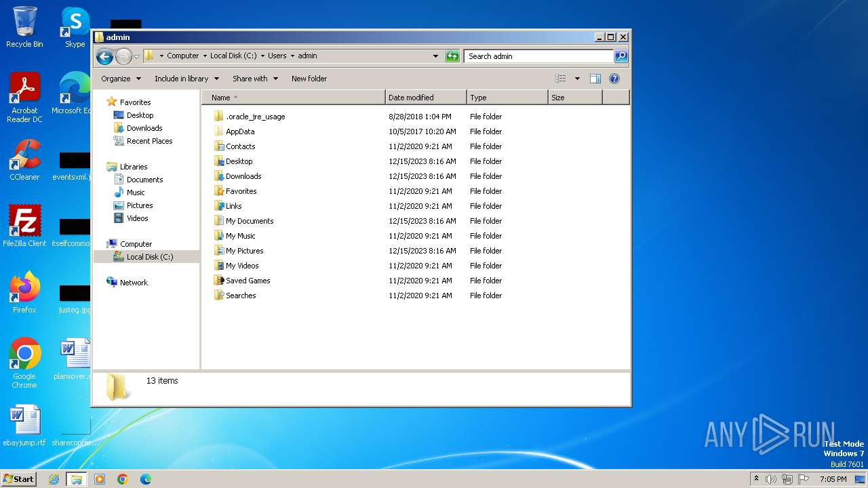Screen dimensions: 868x488
Task: Select Desktop under Favorites
Action: 140,115
